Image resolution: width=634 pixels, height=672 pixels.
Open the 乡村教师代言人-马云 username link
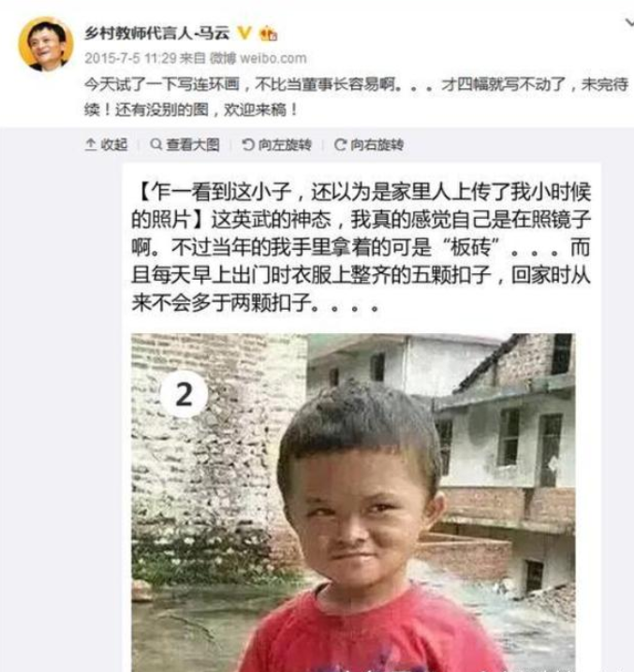(x=157, y=33)
